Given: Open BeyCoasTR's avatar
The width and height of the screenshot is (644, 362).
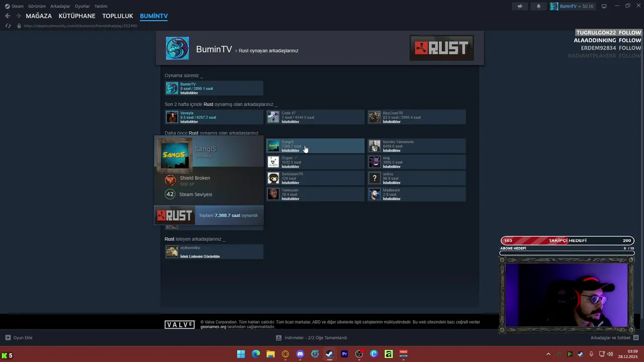Looking at the screenshot, I should coord(374,117).
